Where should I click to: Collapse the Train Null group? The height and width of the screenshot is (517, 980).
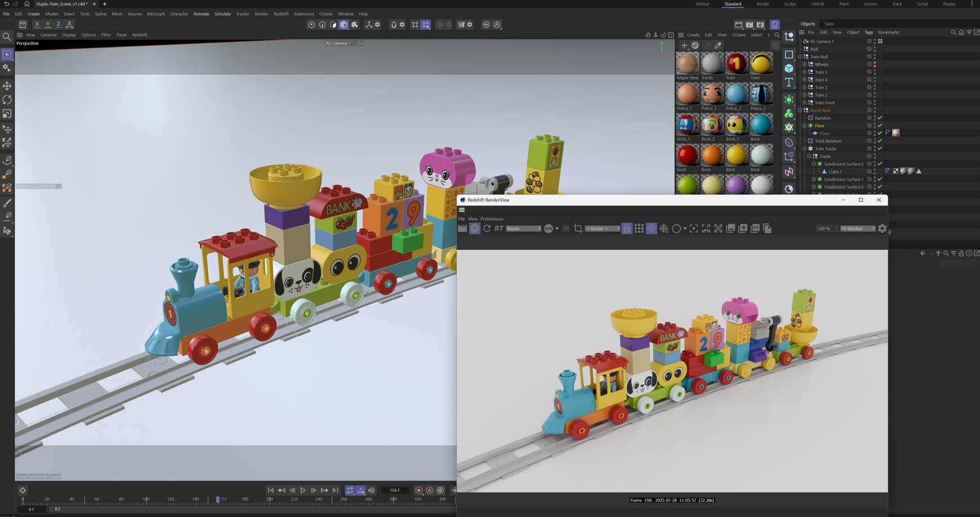[x=800, y=57]
